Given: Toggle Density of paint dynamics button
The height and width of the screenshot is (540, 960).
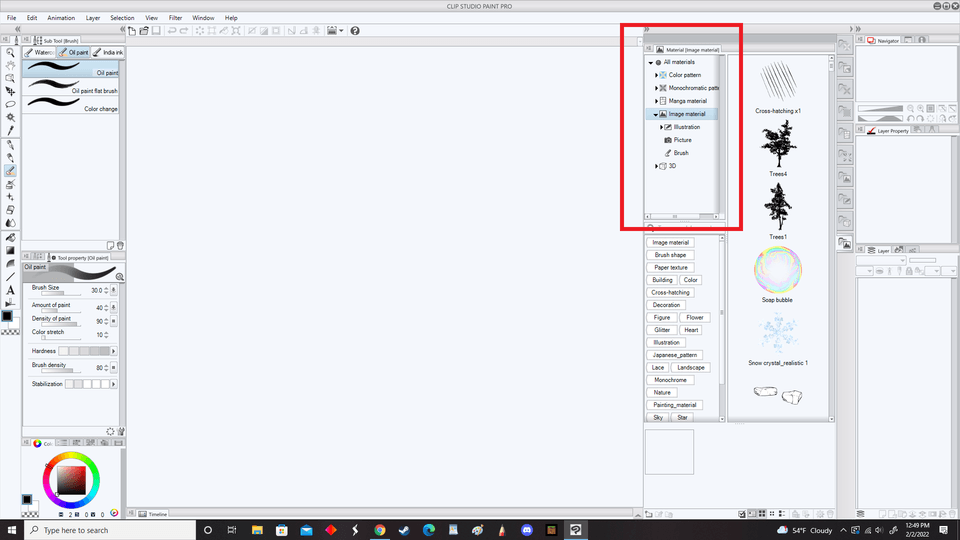Looking at the screenshot, I should pos(113,321).
